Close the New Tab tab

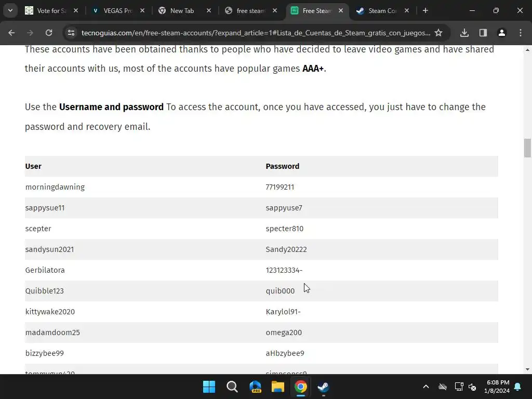209,10
